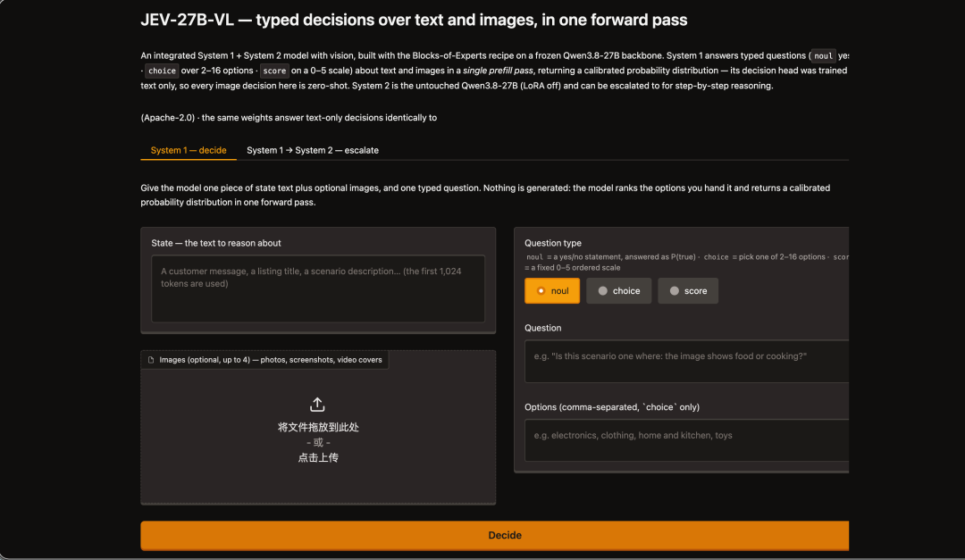This screenshot has height=560, width=965.
Task: Click the 'choice' code chip in intro paragraph
Action: coord(162,71)
